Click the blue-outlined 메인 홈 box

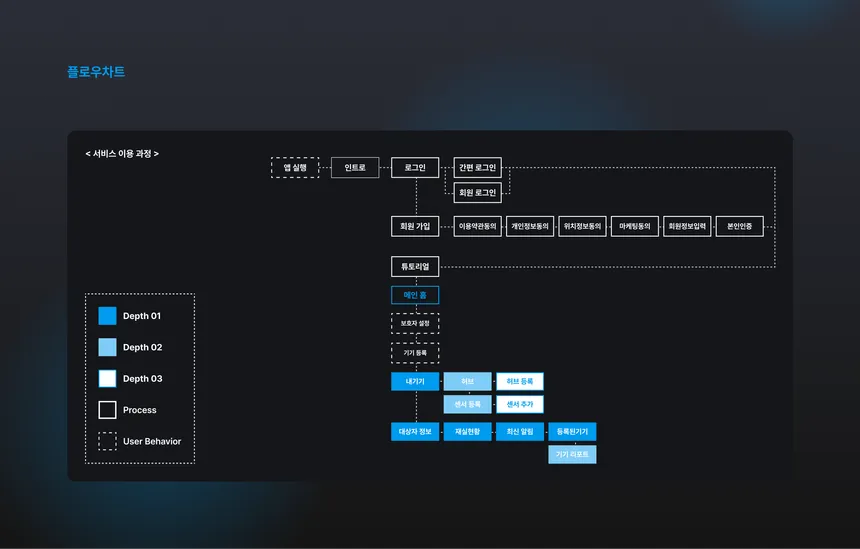[415, 295]
